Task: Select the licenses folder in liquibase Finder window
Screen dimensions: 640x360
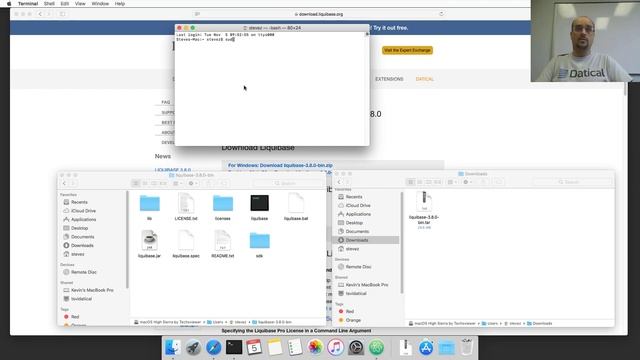Action: 222,207
